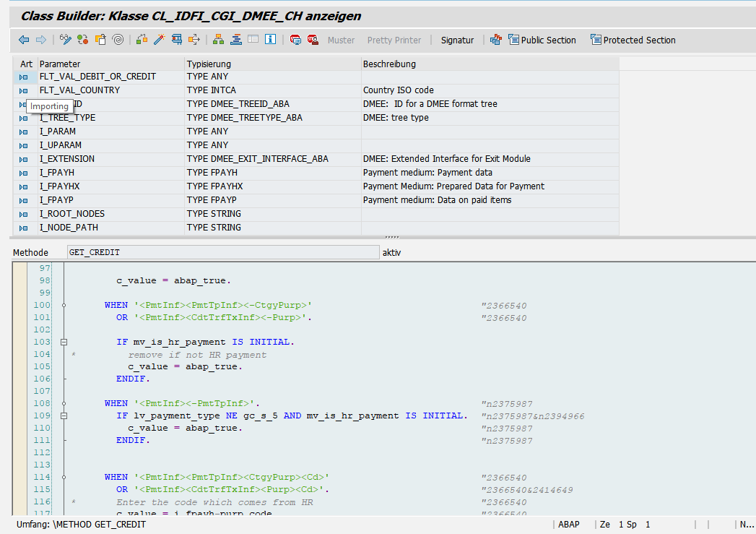Click the description 'DMEE: tree type'
This screenshot has width=756, height=534.
(396, 117)
